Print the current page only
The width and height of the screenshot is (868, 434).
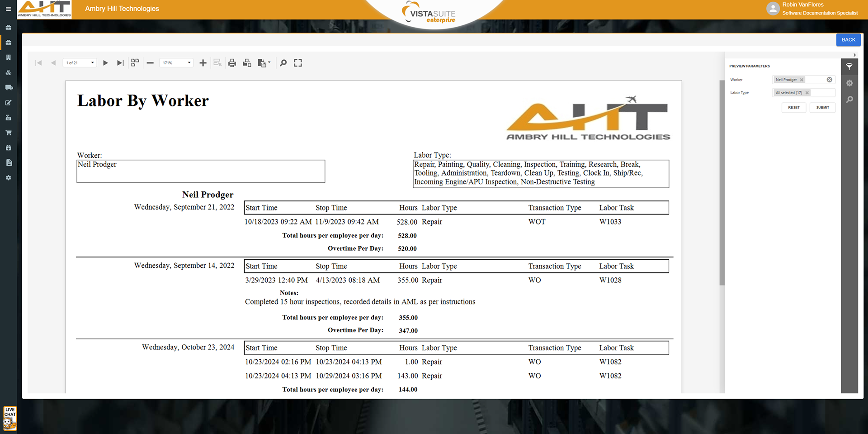[247, 63]
